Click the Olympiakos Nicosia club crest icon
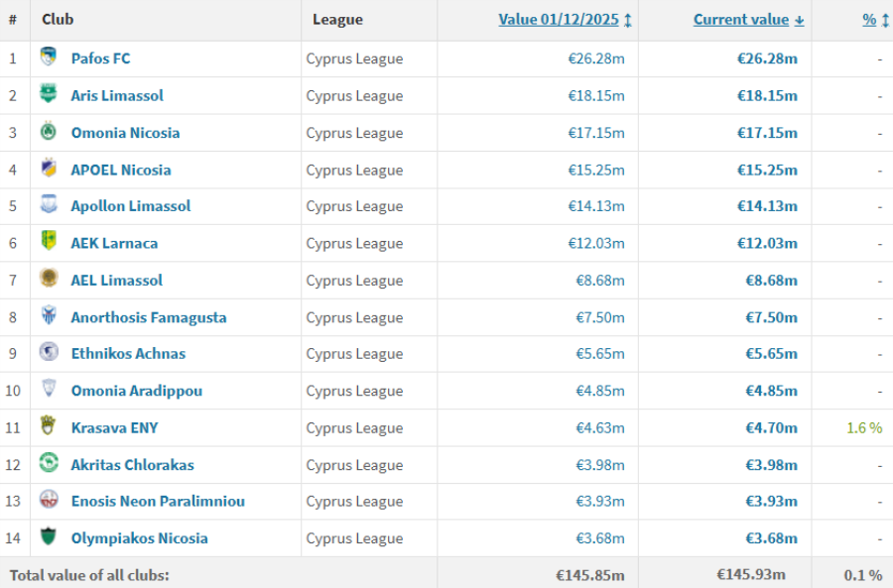The height and width of the screenshot is (588, 893). [x=49, y=537]
